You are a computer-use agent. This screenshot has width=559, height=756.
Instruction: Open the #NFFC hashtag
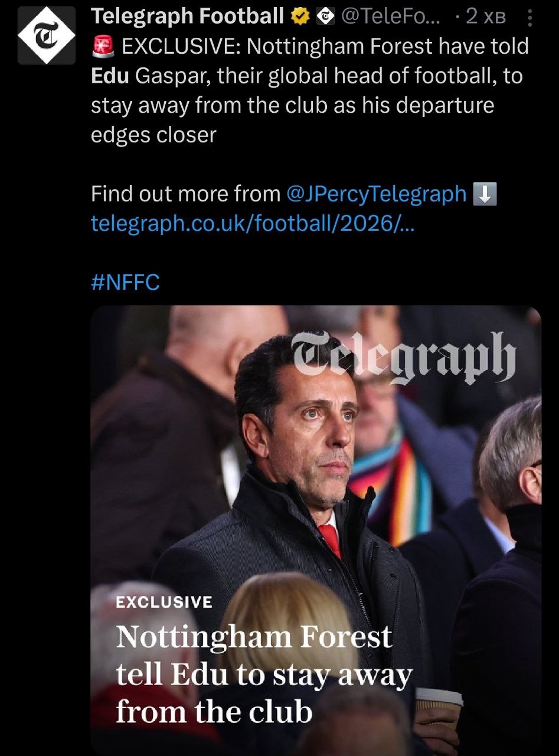tap(125, 282)
